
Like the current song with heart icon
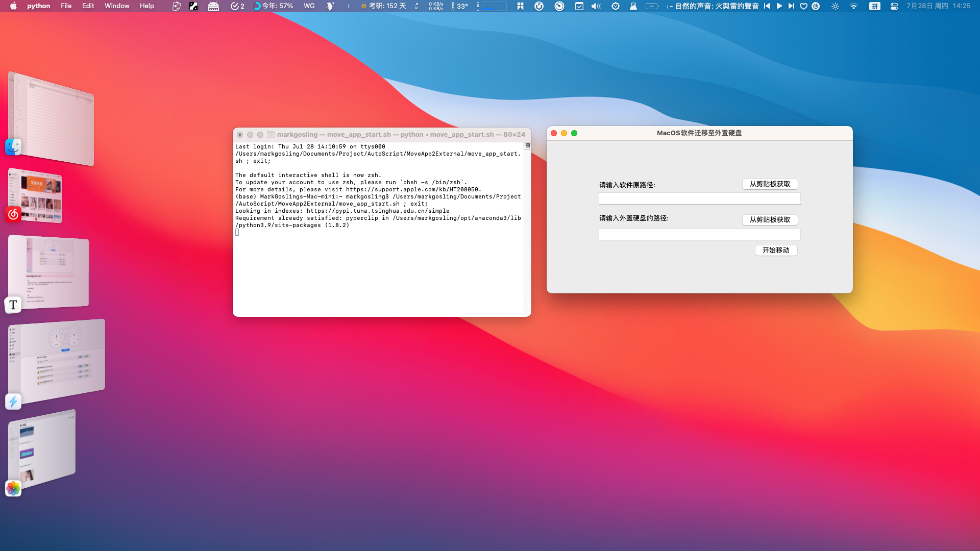[803, 6]
